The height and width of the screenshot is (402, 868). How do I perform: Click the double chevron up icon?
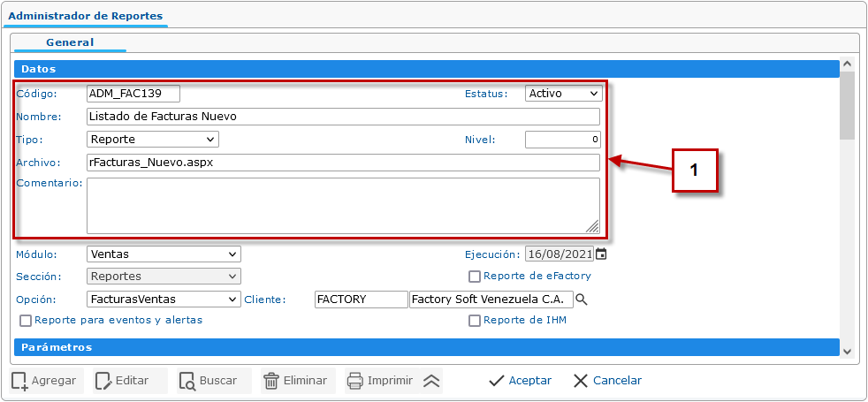pyautogui.click(x=431, y=381)
